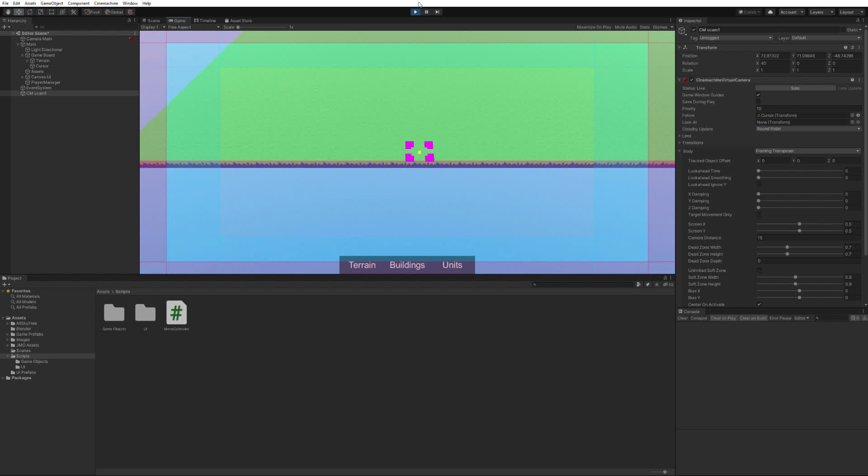Toggle the Center On Activate checkbox
Screen dimensions: 868x476
pyautogui.click(x=759, y=305)
